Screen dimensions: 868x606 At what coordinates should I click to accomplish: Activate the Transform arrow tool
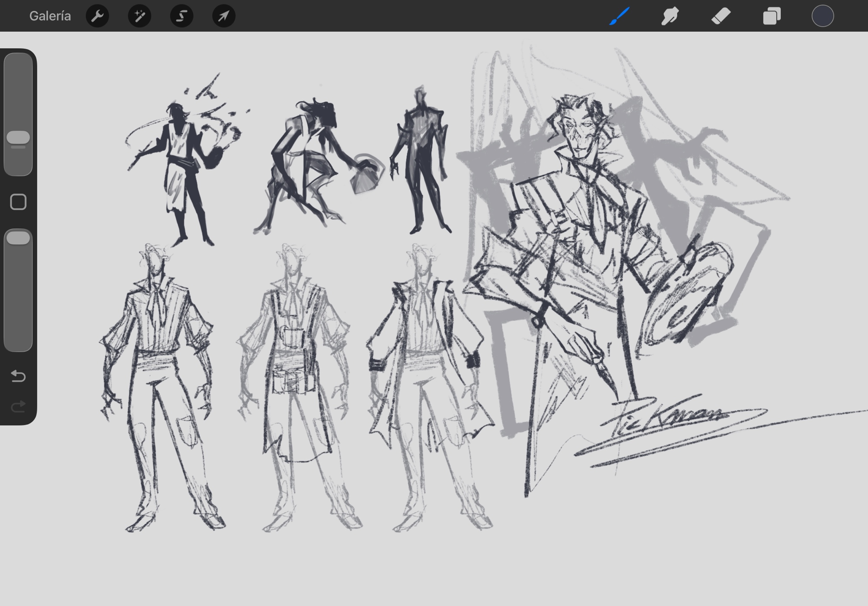point(224,16)
